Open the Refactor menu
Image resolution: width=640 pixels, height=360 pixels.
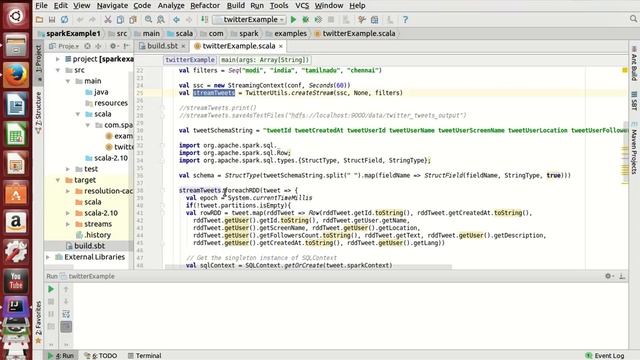(205, 6)
